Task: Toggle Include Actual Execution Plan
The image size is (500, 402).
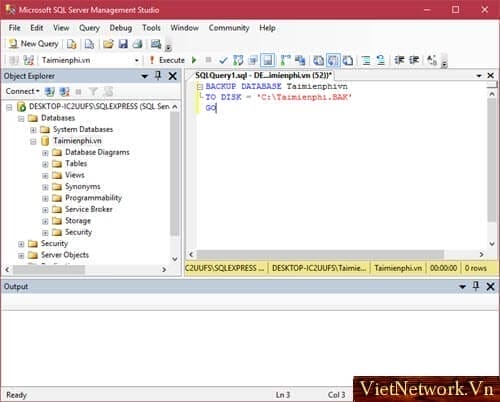Action: [x=285, y=60]
